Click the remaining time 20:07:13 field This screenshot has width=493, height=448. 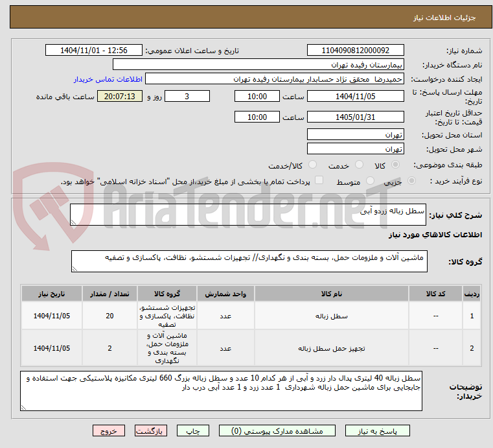click(120, 96)
